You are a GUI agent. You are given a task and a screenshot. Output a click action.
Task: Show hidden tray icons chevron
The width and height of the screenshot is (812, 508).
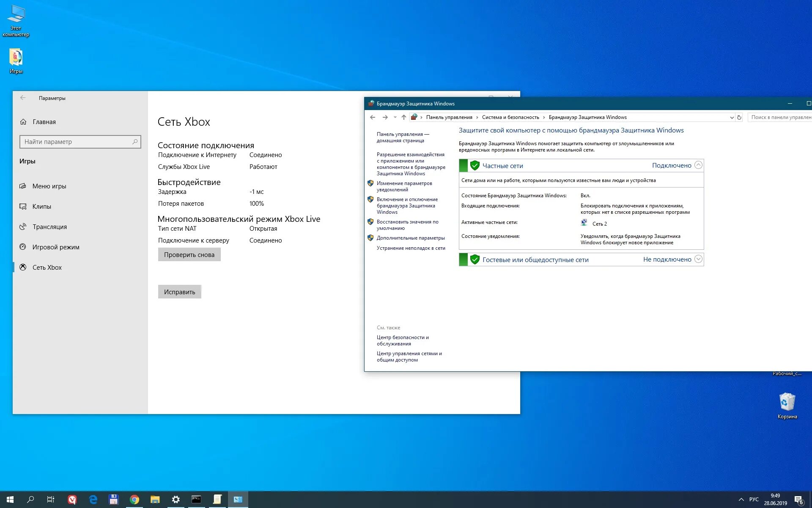point(741,500)
